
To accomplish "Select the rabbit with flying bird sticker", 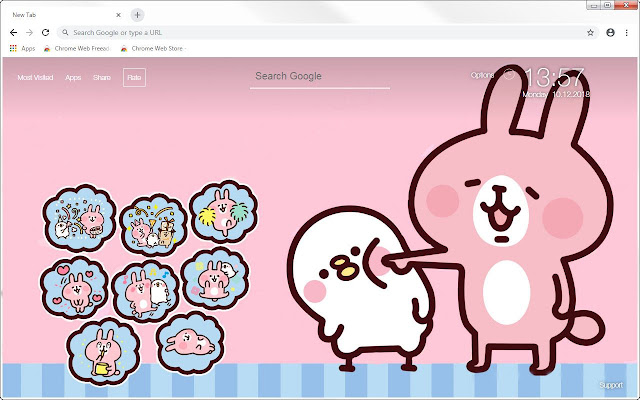I will pyautogui.click(x=215, y=278).
